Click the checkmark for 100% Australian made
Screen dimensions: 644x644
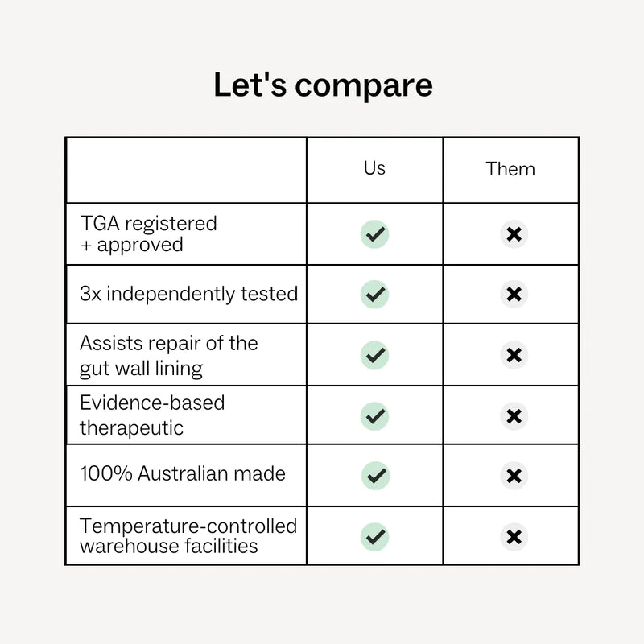tap(374, 476)
